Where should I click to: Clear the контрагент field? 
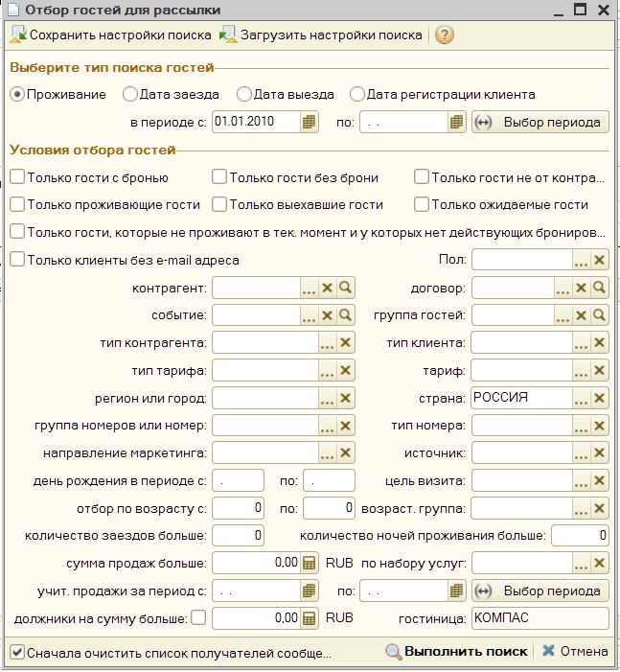[327, 288]
